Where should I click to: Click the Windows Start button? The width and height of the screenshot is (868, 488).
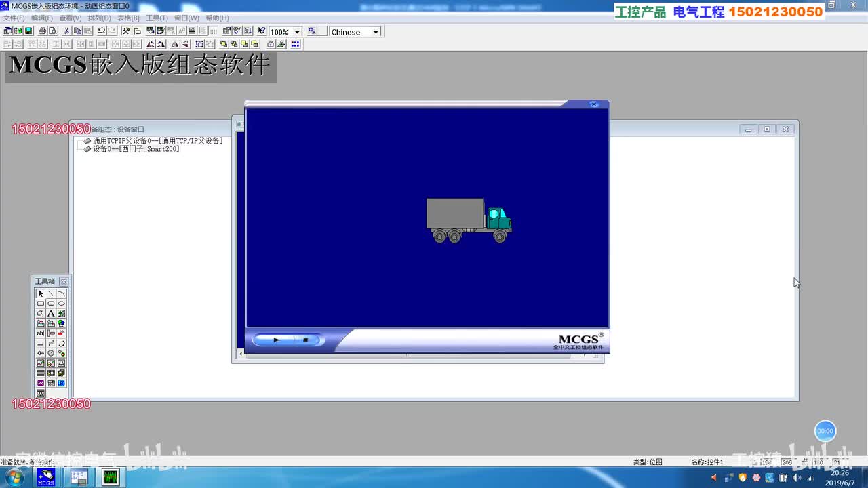(14, 478)
